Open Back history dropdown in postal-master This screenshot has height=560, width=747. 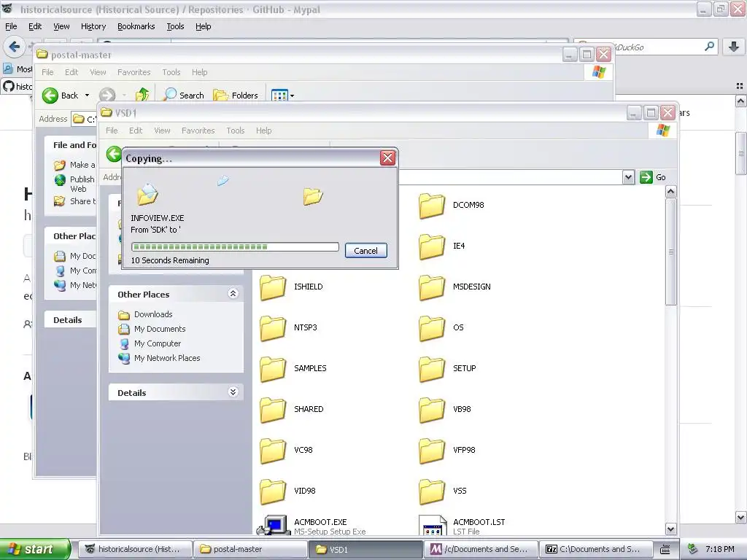pos(88,96)
